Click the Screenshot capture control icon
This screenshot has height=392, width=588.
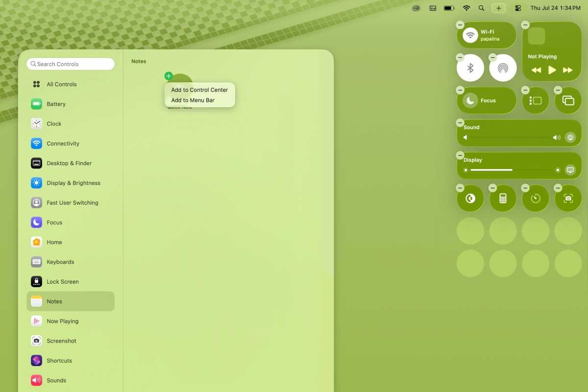(568, 198)
